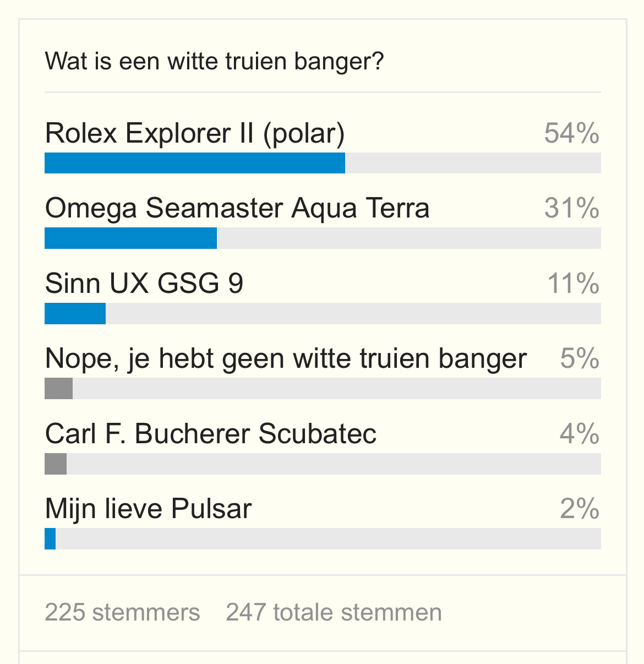Select the Omega Seamaster Aqua Terra option
The width and height of the screenshot is (644, 664).
coord(237,208)
